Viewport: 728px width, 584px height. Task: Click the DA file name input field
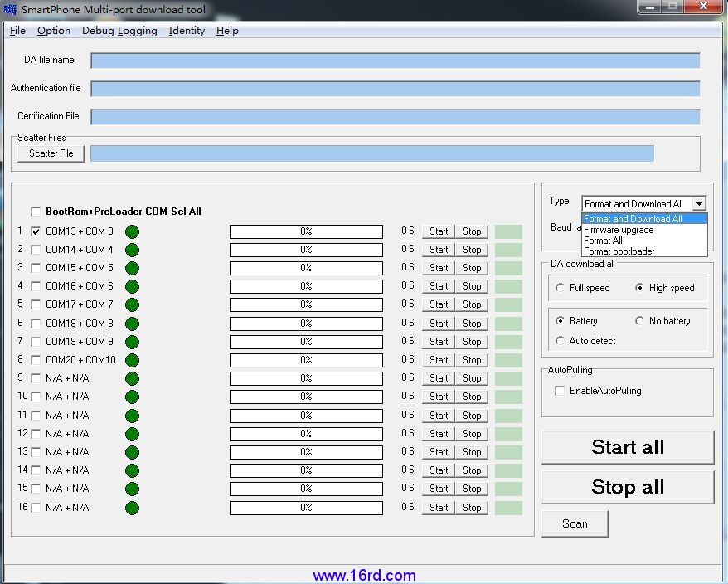coord(395,61)
